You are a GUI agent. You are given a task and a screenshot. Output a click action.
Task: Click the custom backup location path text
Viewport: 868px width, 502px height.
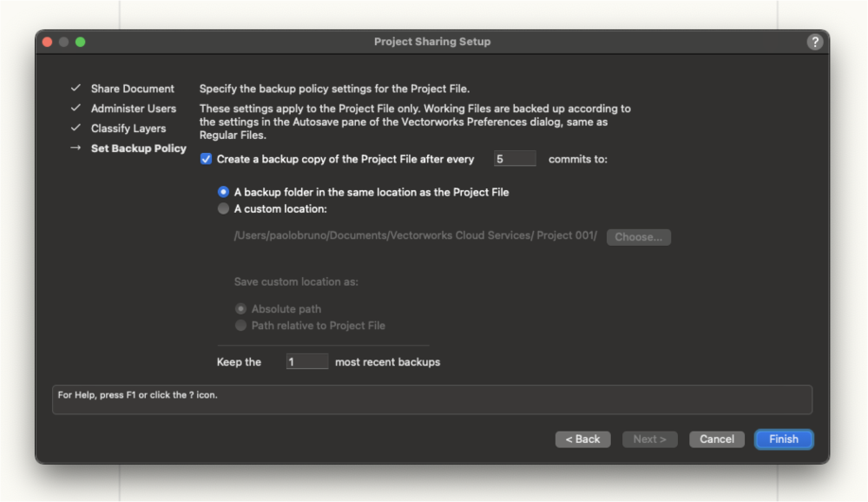tap(415, 235)
